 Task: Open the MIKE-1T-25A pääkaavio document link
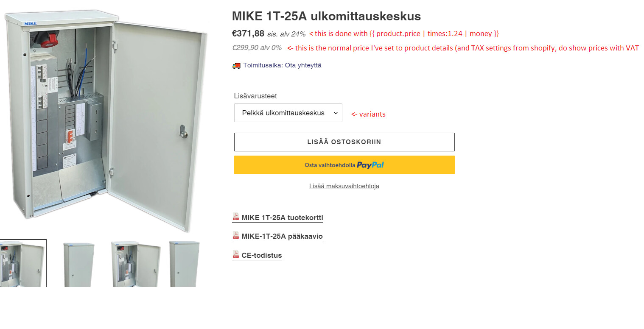click(282, 237)
